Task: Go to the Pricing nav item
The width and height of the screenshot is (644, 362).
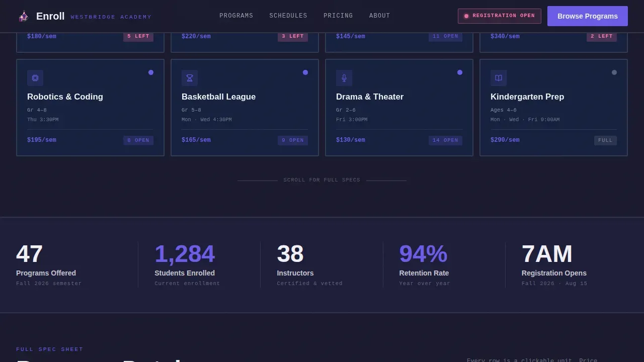Action: click(338, 16)
